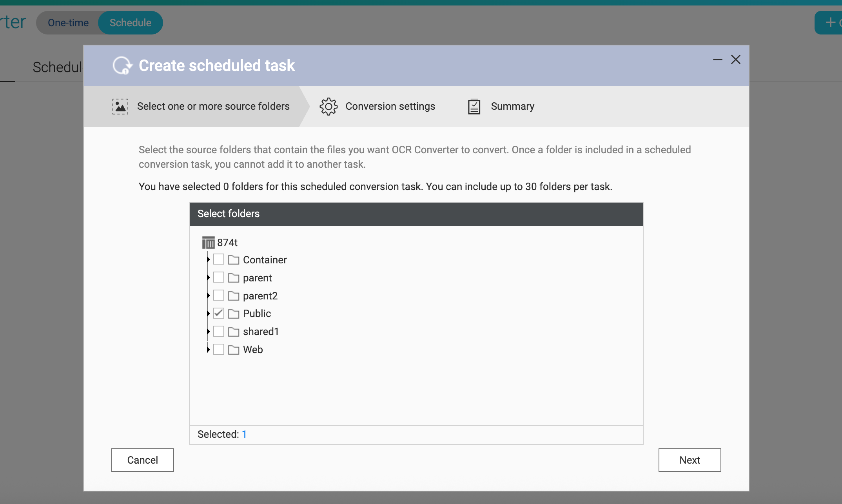Select the Web folder label
Screen dimensions: 842x504
[x=253, y=350]
